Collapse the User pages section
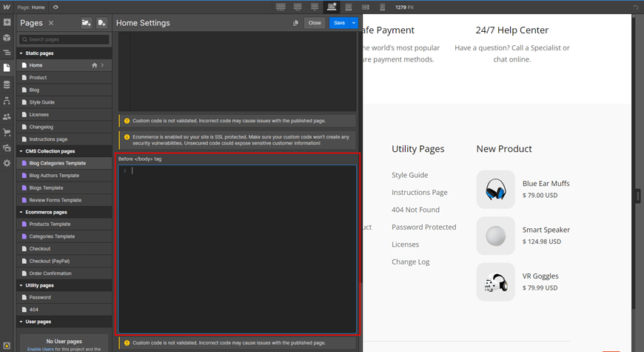 21,322
